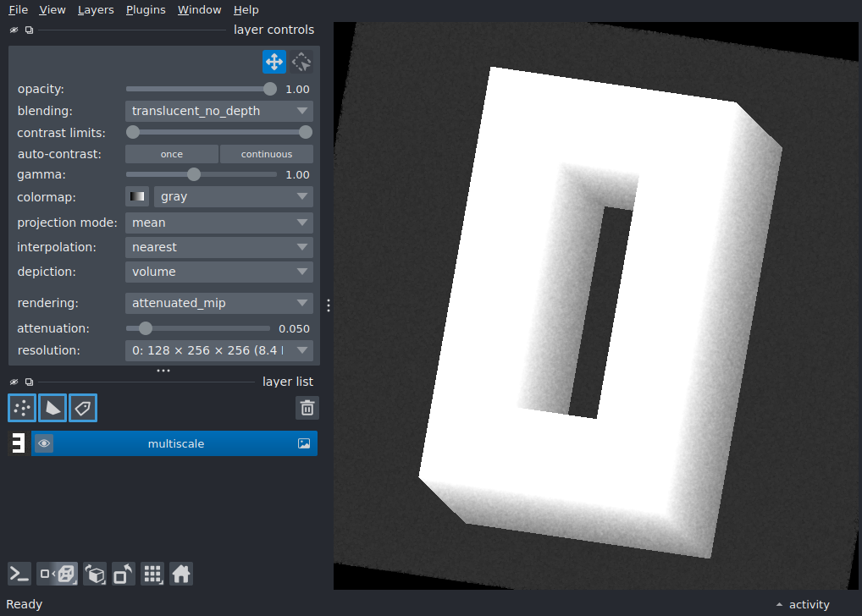Open the Plugins menu
The width and height of the screenshot is (862, 616).
[146, 10]
